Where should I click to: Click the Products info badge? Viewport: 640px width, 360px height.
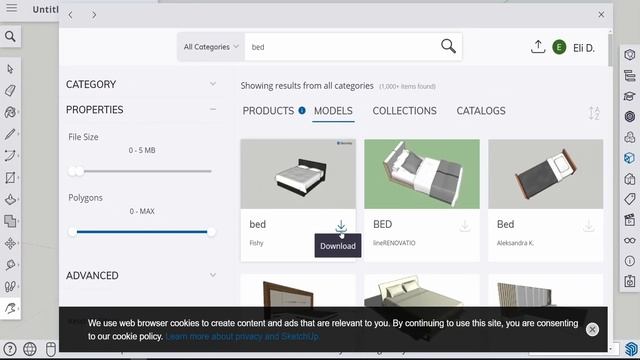tap(302, 110)
